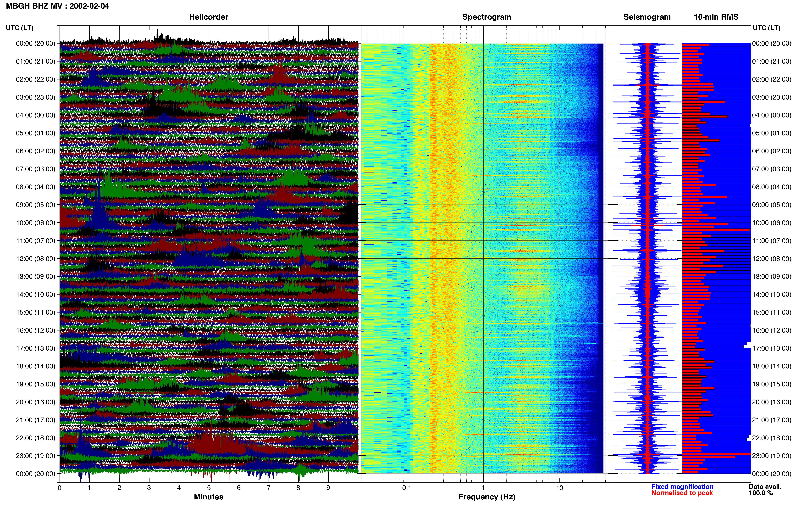Click helicorder minute tick label '6'

pyautogui.click(x=239, y=488)
